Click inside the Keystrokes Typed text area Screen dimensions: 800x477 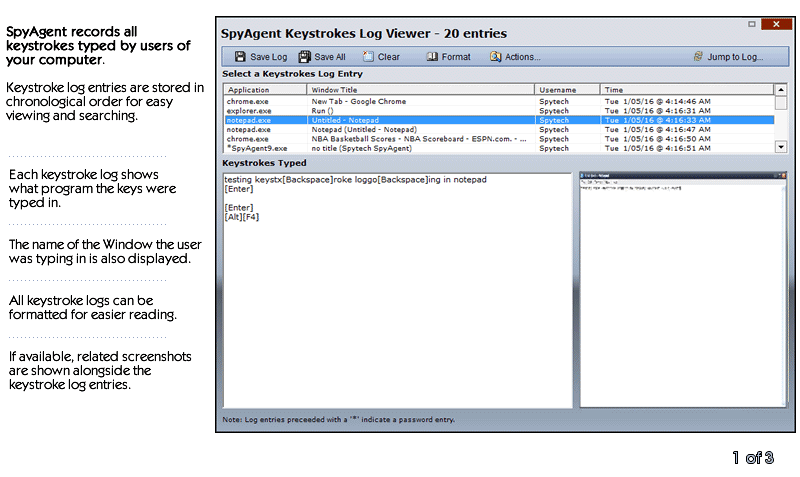pos(397,290)
